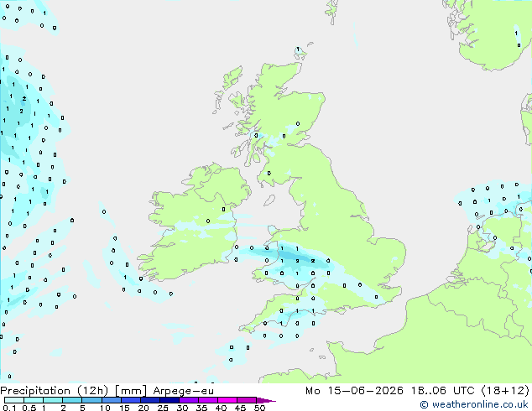532x411 pixels.
Task: Select the 30–35 mm purple legend swatch
Action: click(x=189, y=400)
